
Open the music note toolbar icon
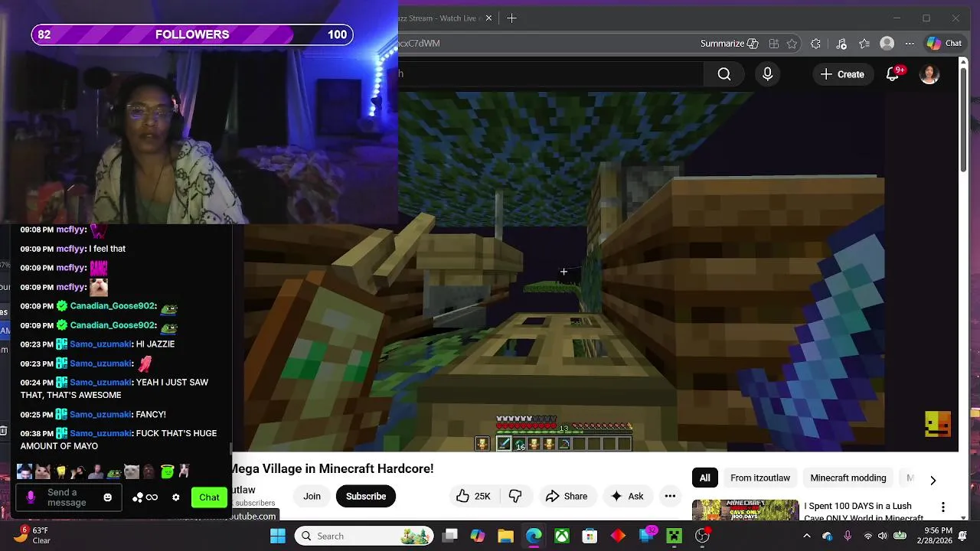[841, 44]
